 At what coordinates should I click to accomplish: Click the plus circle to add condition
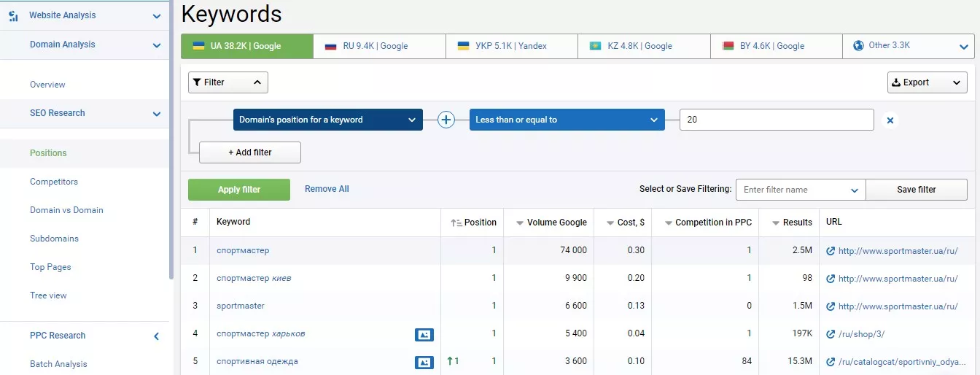point(446,120)
